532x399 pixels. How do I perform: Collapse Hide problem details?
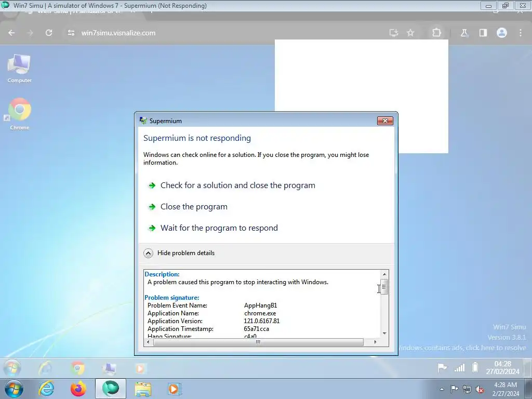179,253
